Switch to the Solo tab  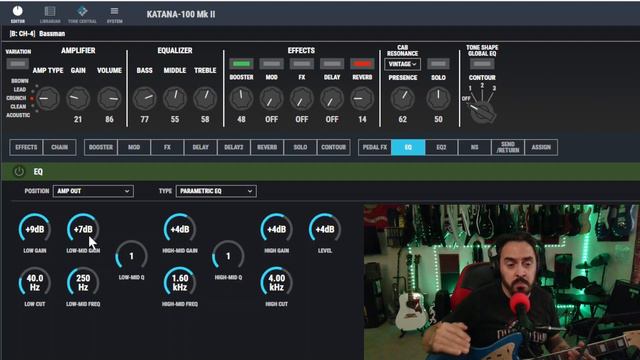click(300, 147)
